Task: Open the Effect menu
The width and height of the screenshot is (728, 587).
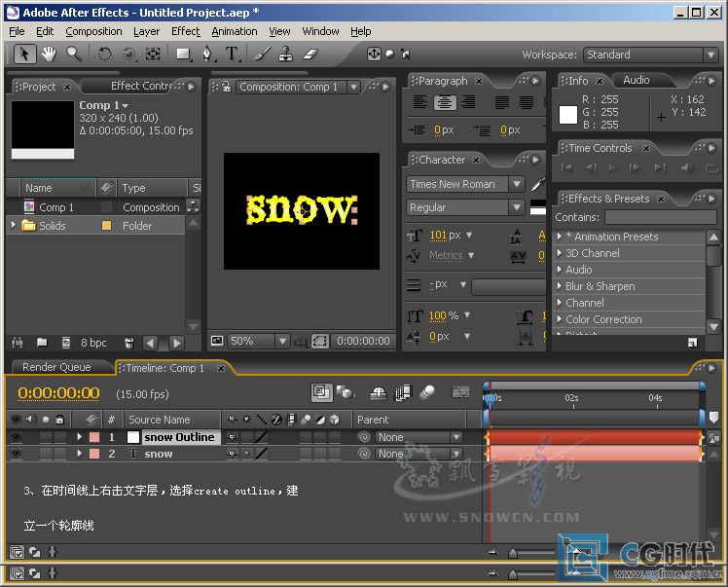Action: point(186,31)
